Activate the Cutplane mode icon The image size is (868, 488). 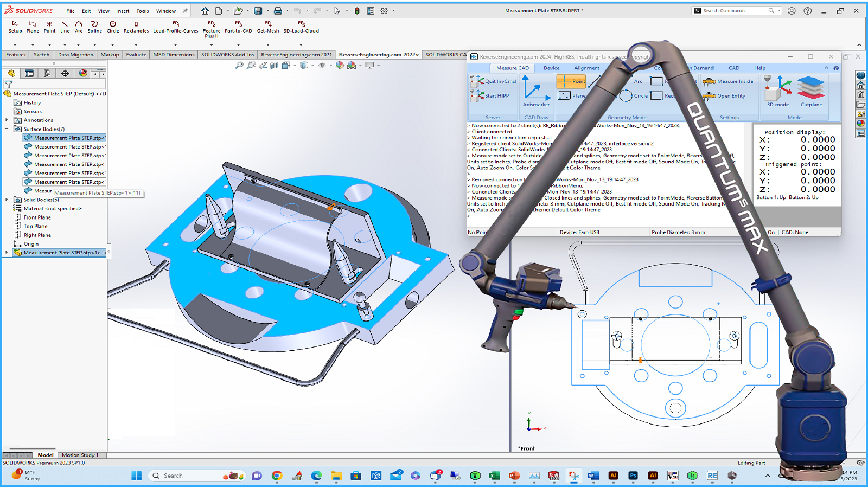click(811, 91)
